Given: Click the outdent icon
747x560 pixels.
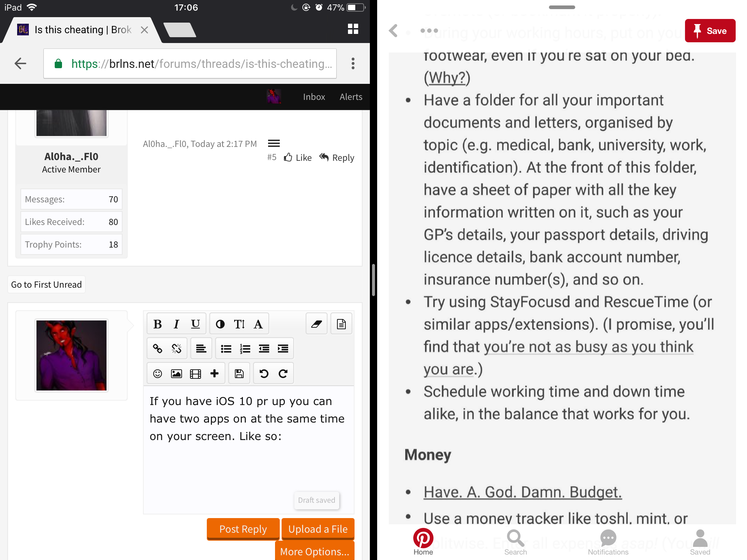Looking at the screenshot, I should pyautogui.click(x=264, y=349).
